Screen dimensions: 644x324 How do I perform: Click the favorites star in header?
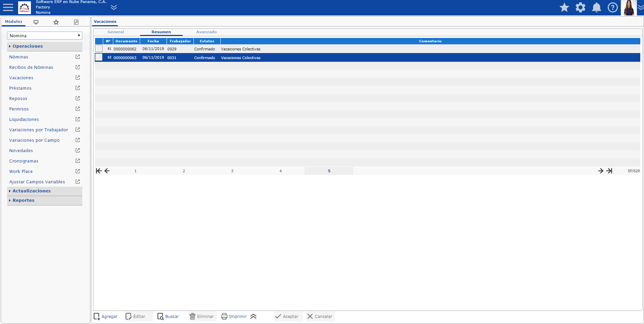[564, 7]
